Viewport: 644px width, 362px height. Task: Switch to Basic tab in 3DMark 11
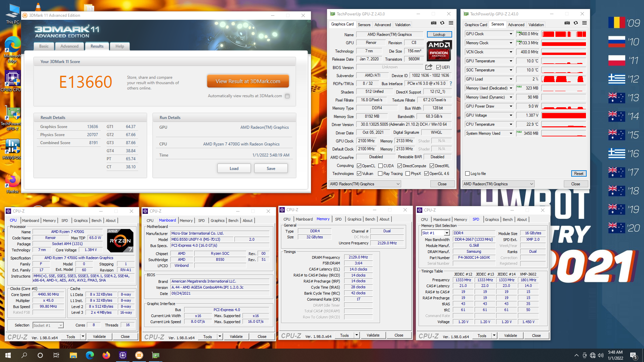44,46
